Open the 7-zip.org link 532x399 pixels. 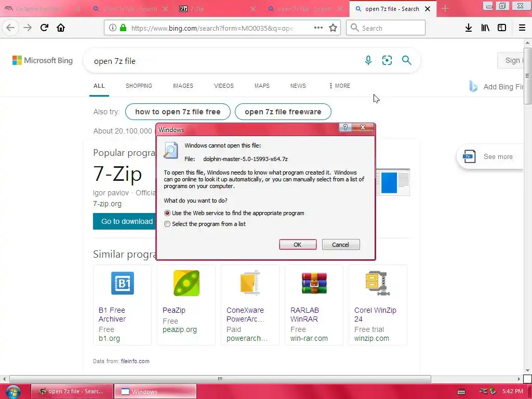pos(107,204)
